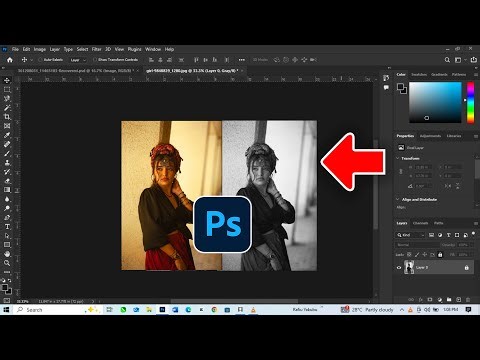Select the Dodge tool
The width and height of the screenshot is (480, 360).
pos(7,208)
